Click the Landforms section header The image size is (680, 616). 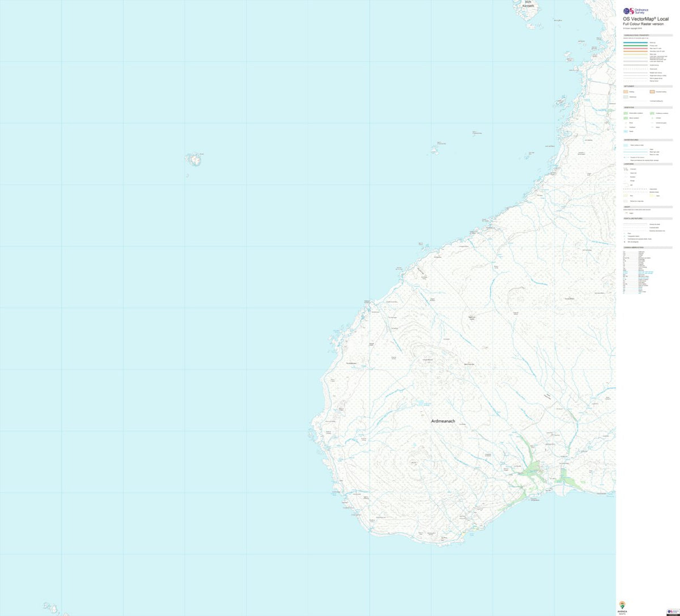pyautogui.click(x=648, y=164)
